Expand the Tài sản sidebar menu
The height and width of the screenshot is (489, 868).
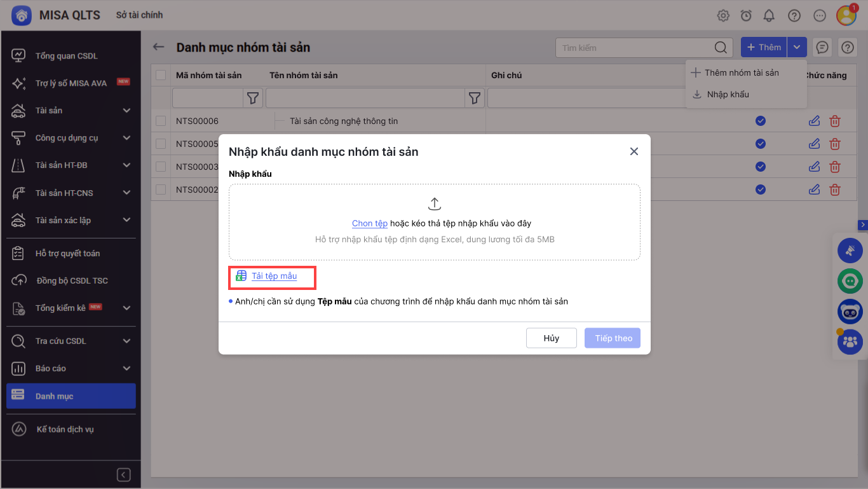[x=126, y=111]
